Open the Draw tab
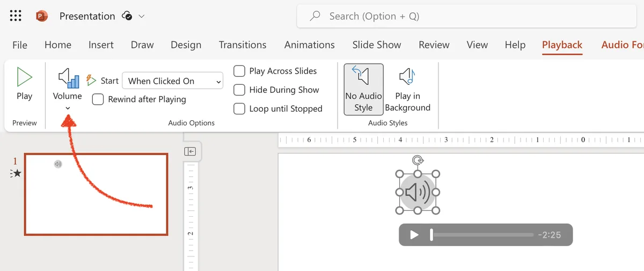Screen dimensions: 644x271 pyautogui.click(x=142, y=45)
